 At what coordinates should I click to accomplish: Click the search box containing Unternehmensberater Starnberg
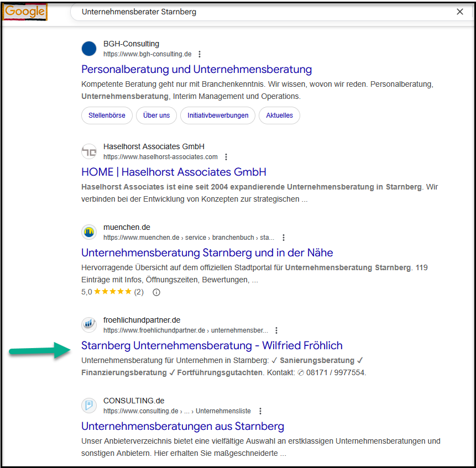260,12
